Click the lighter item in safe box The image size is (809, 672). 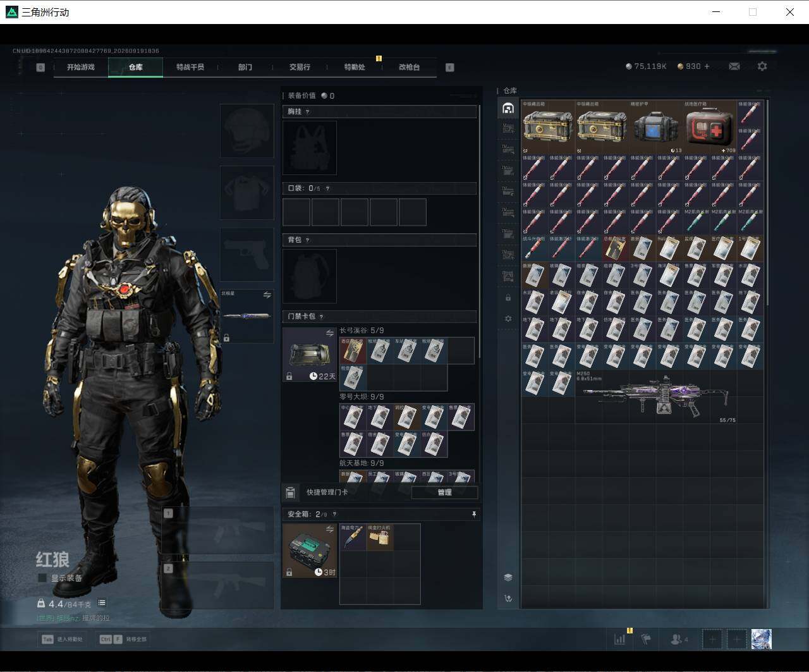click(380, 537)
